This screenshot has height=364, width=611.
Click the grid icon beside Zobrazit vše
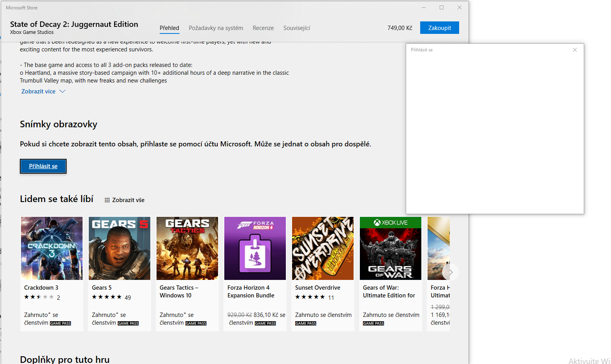(107, 200)
